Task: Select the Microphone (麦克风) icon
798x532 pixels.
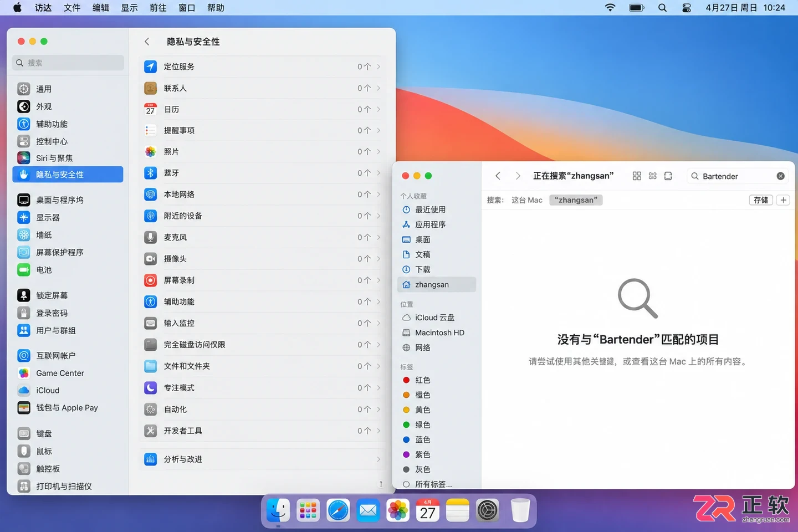Action: tap(150, 237)
